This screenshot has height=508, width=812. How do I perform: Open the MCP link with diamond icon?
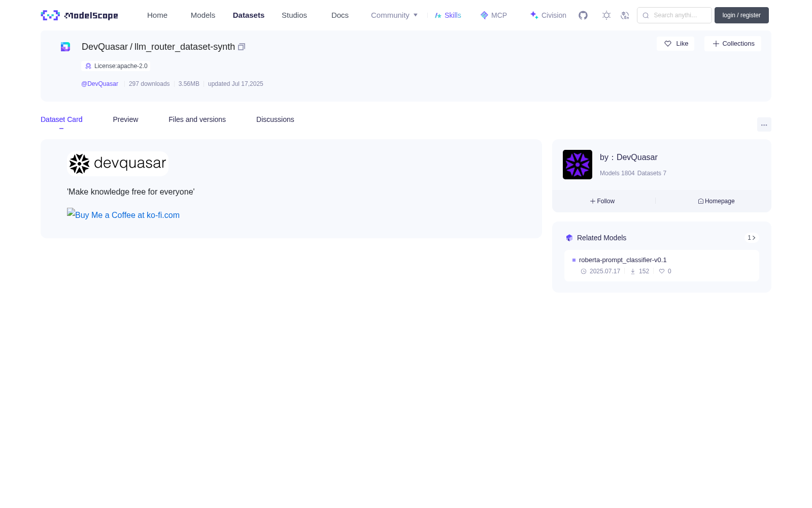click(493, 15)
